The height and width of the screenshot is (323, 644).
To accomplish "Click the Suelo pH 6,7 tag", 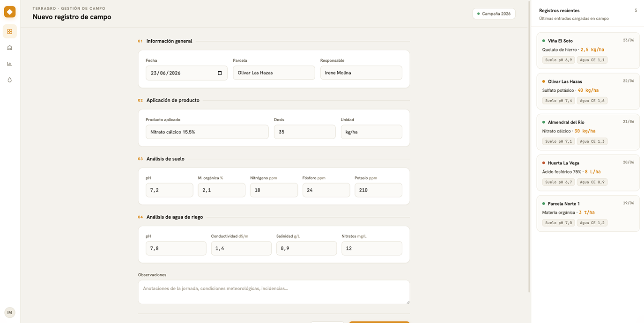I will pyautogui.click(x=558, y=182).
